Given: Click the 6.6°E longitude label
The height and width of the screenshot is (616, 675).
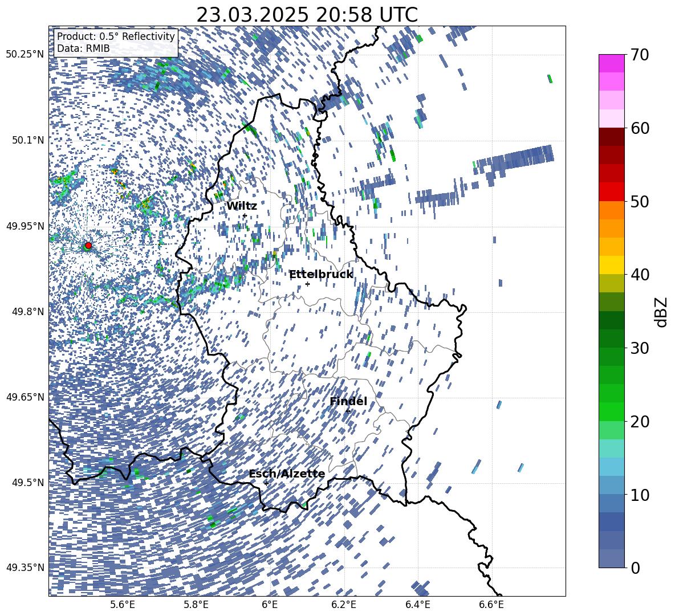Looking at the screenshot, I should [x=491, y=605].
